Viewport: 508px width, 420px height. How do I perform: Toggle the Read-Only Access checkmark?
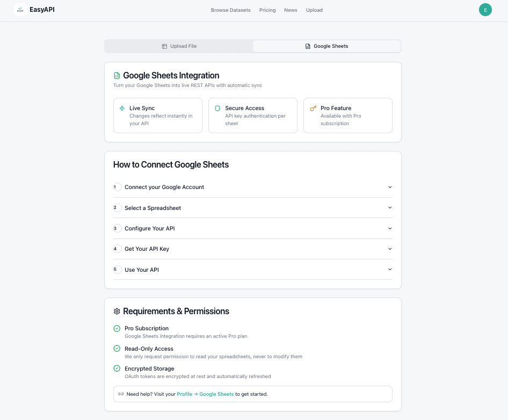(x=117, y=349)
